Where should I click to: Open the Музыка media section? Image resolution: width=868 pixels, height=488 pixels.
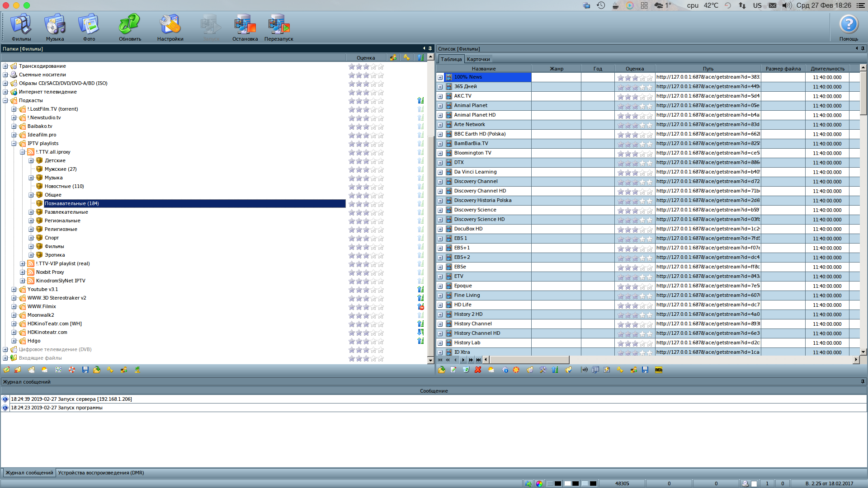tap(55, 25)
